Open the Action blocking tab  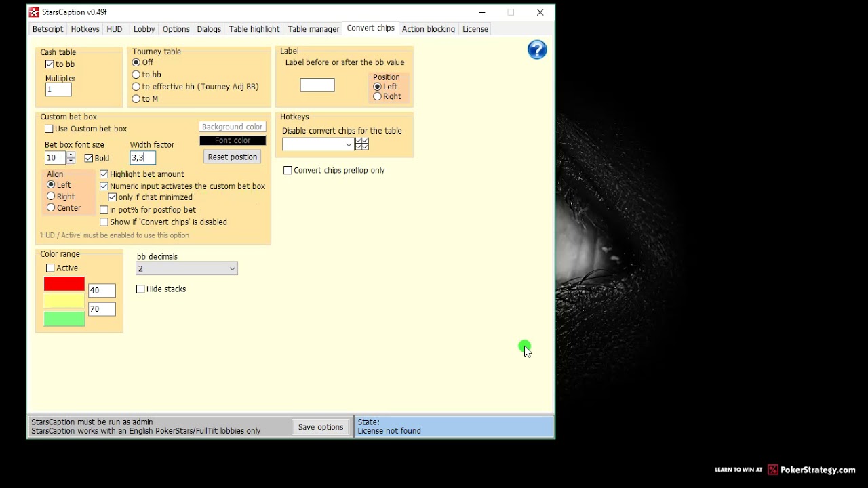tap(429, 29)
